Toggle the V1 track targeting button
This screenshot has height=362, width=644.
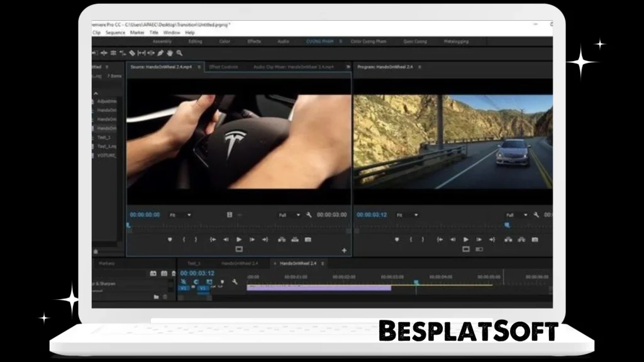[203, 288]
